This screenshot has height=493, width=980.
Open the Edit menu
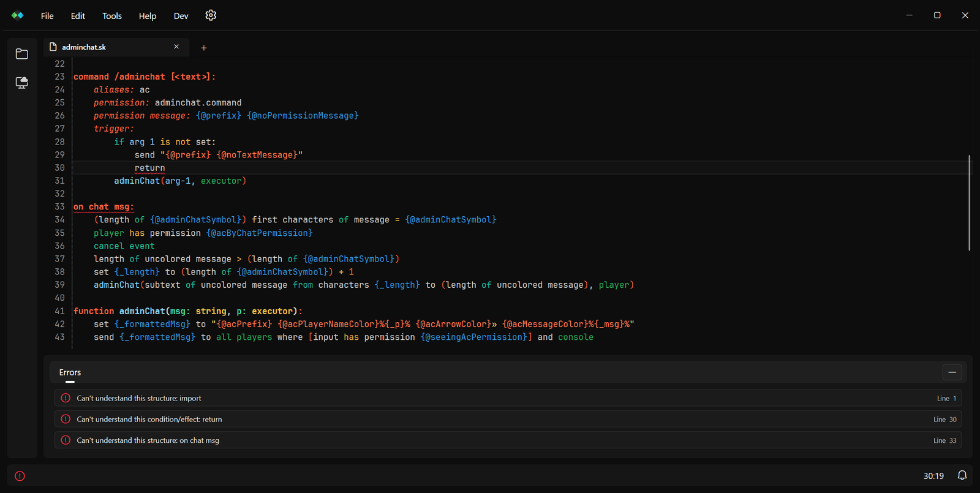click(78, 16)
